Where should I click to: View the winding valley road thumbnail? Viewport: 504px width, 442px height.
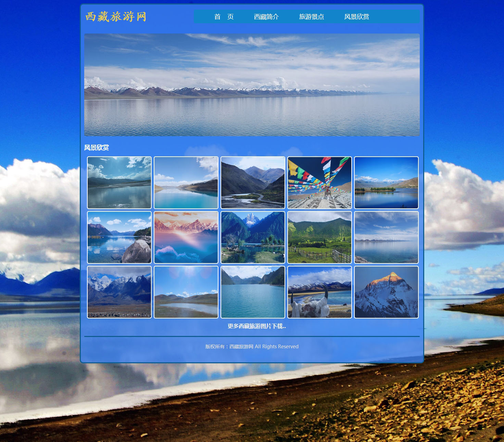coord(253,183)
